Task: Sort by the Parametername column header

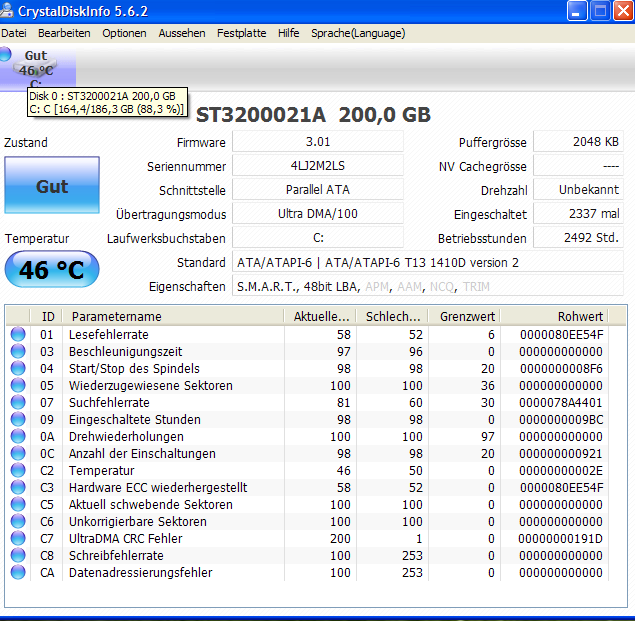Action: (x=173, y=316)
